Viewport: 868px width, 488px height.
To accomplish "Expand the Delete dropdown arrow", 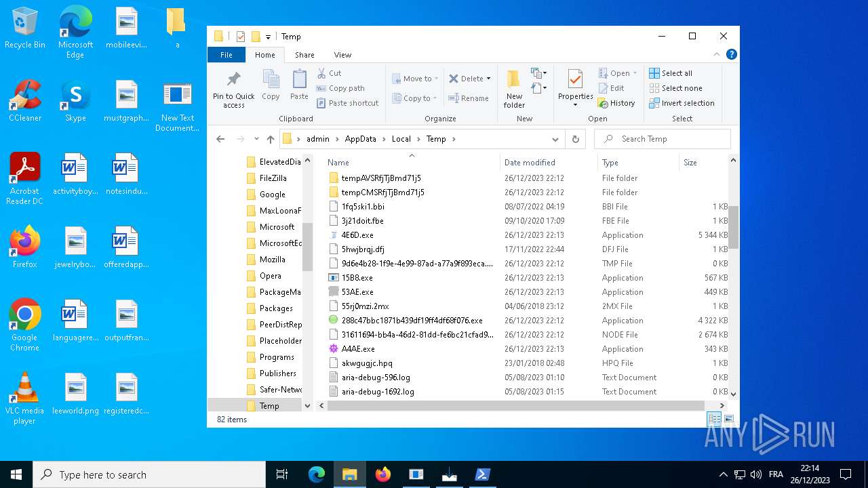I will (x=488, y=79).
